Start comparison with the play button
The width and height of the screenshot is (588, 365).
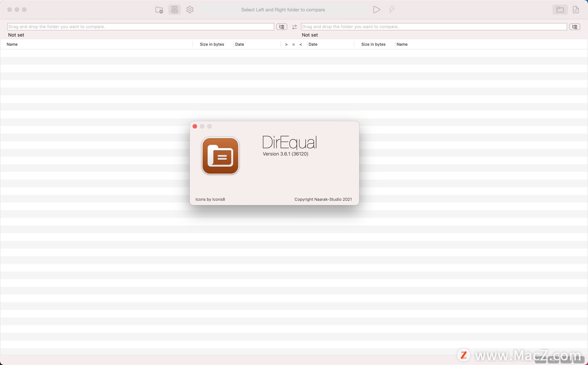click(x=376, y=9)
